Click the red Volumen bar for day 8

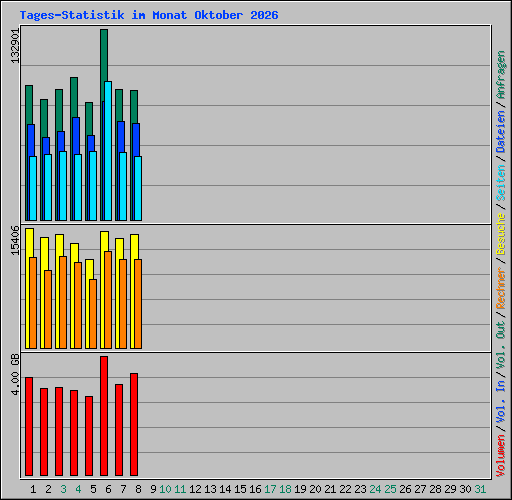(134, 424)
